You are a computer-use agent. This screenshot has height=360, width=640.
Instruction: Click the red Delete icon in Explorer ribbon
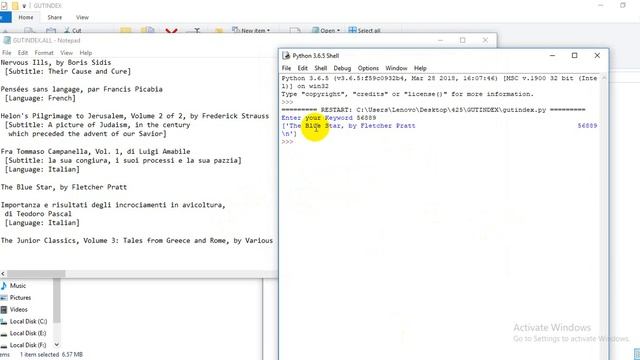(171, 31)
